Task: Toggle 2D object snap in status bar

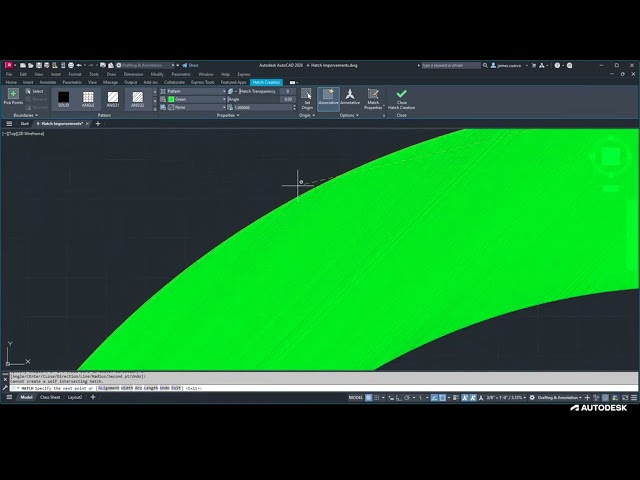Action: click(x=442, y=398)
